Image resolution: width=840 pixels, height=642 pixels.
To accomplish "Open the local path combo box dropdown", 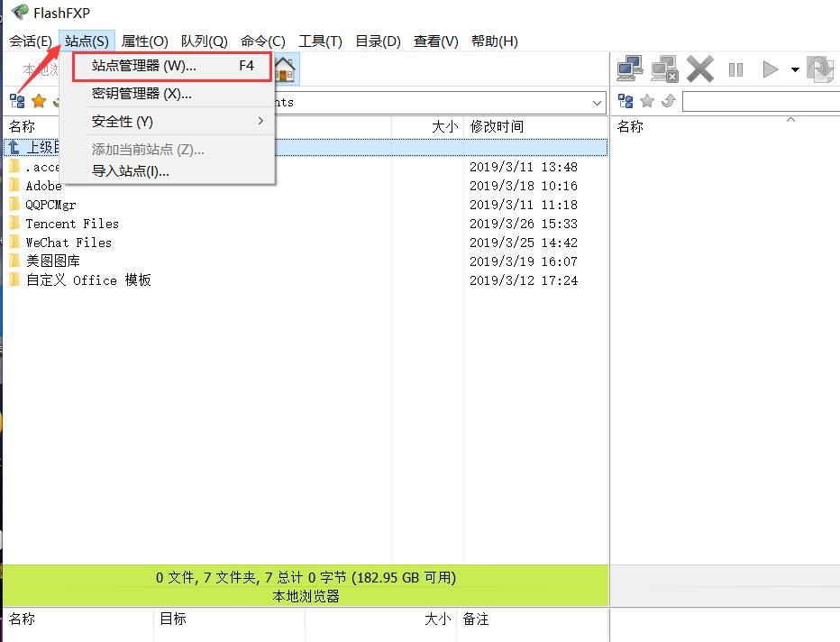I will 598,102.
